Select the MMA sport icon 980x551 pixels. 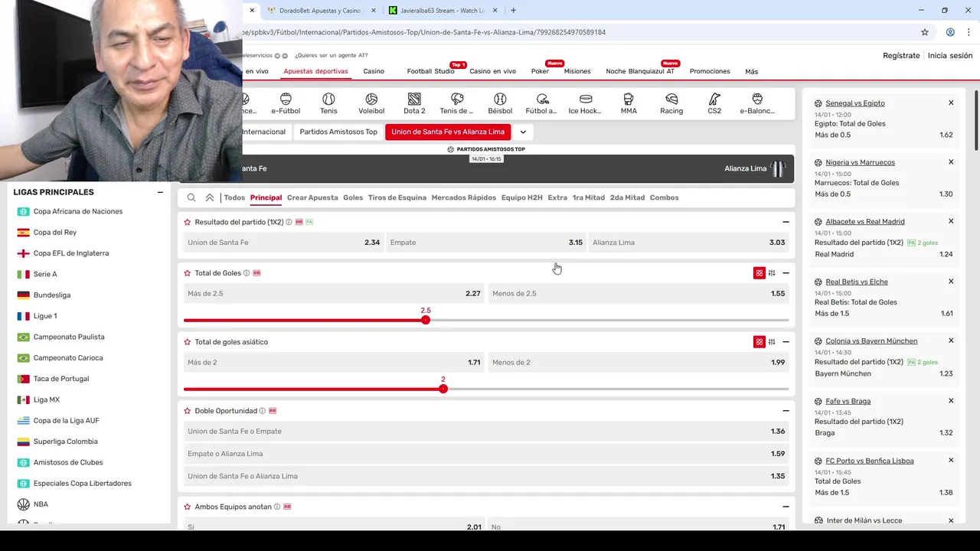(x=629, y=103)
